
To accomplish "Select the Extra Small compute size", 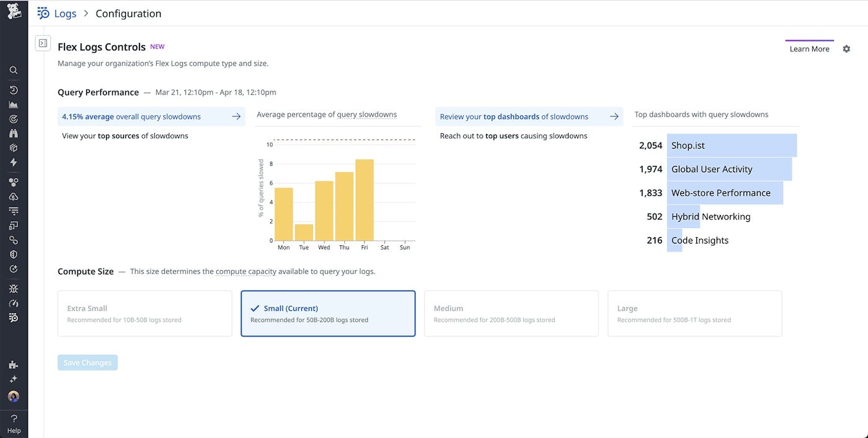I will [x=144, y=313].
